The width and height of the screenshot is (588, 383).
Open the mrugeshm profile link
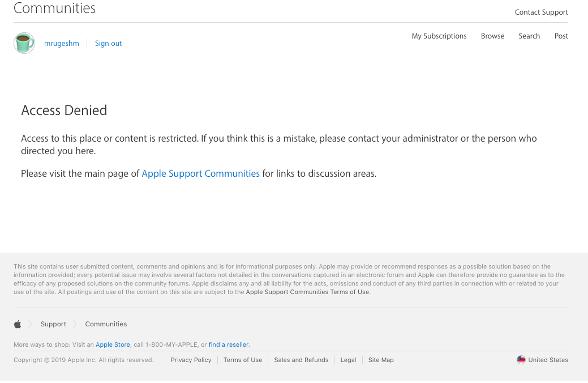tap(62, 44)
